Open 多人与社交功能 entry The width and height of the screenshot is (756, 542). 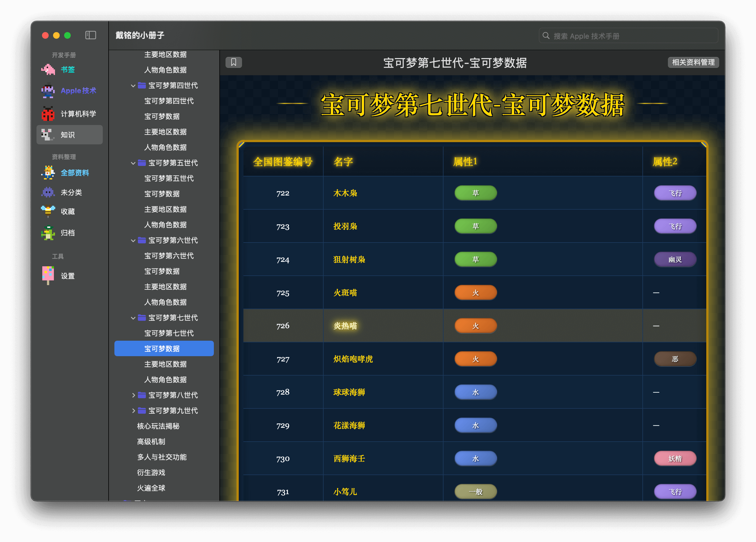pyautogui.click(x=162, y=457)
